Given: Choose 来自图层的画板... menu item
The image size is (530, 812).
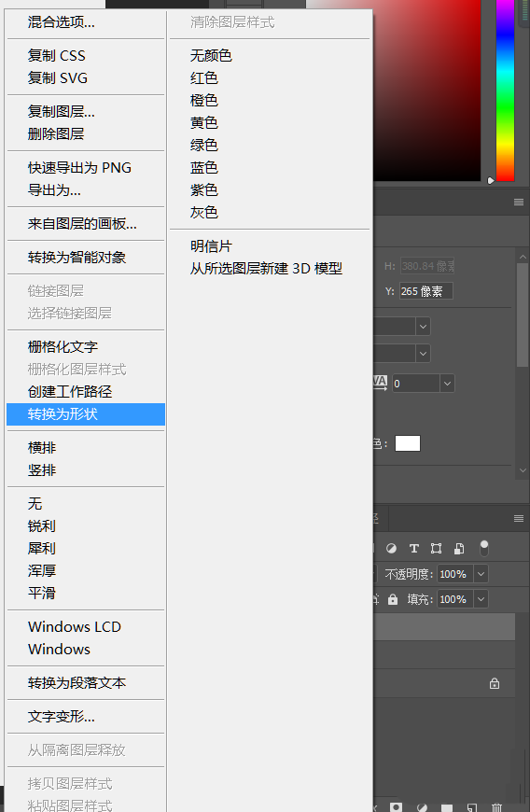Looking at the screenshot, I should coord(82,224).
